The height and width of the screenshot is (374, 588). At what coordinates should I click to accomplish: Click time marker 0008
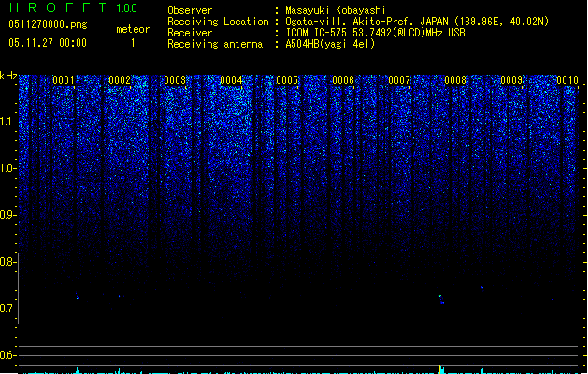[x=455, y=80]
